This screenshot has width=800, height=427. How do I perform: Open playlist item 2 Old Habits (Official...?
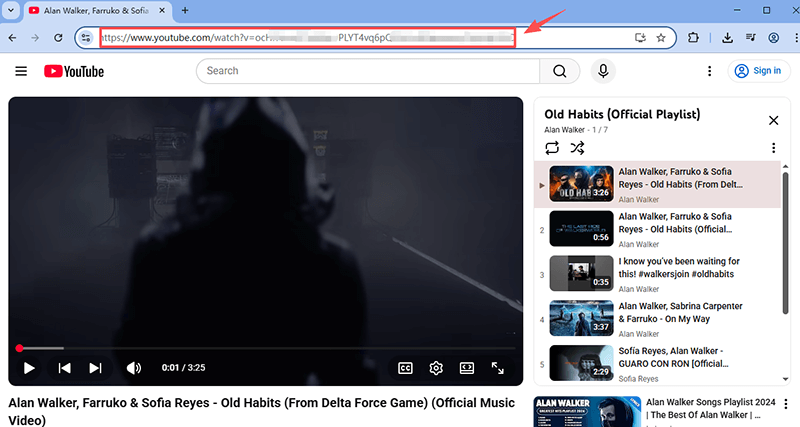click(x=658, y=229)
